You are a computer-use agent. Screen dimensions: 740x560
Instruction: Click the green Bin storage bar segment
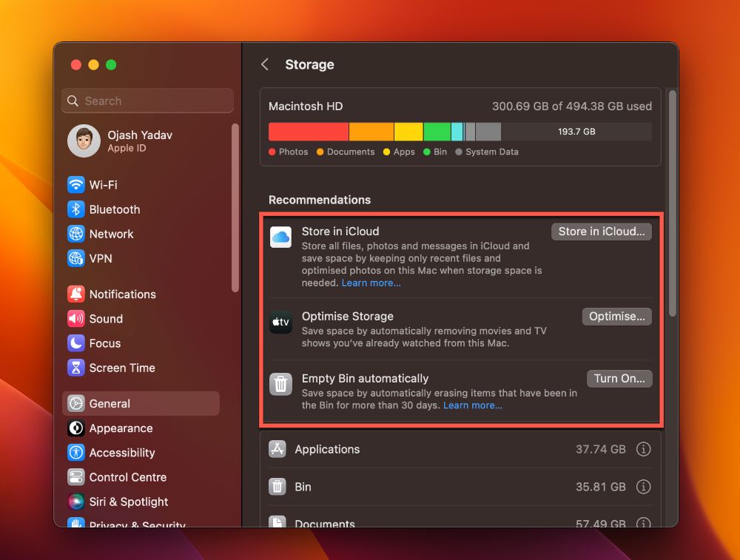[x=437, y=132]
